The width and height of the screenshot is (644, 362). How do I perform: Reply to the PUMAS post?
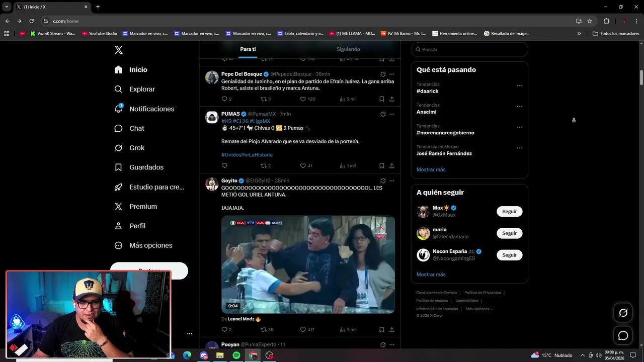point(224,165)
